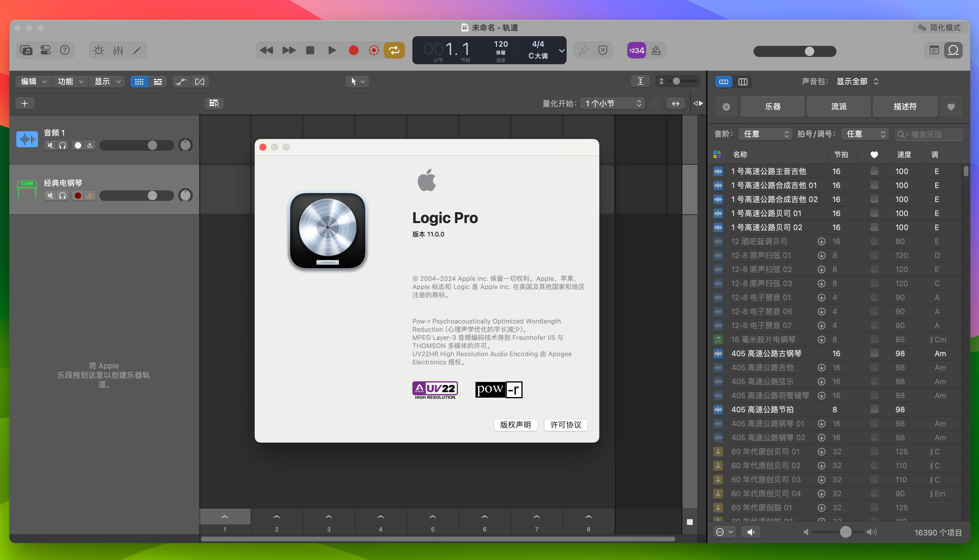Sort loops by 节拍 column header
Screen dimensions: 979x560
click(x=841, y=155)
